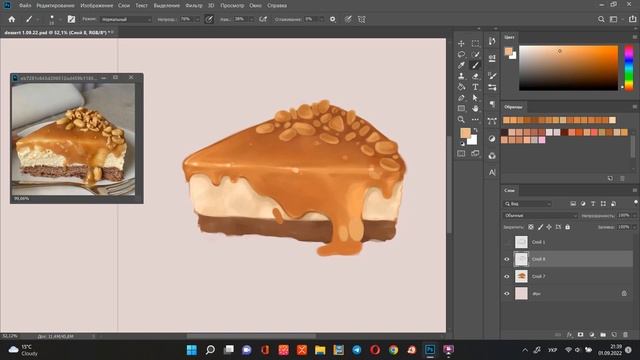The width and height of the screenshot is (640, 360).
Task: Toggle lock position
Action: 549,227
